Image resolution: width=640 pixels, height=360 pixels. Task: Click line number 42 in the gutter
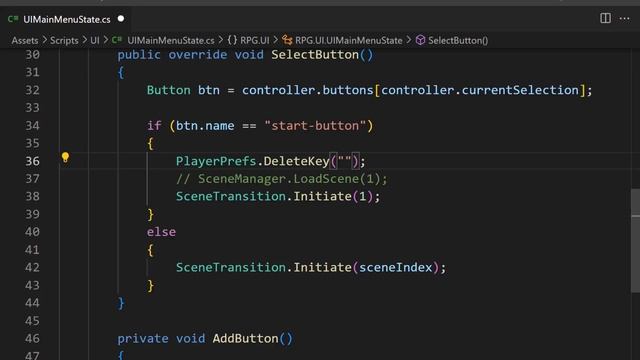coord(33,267)
